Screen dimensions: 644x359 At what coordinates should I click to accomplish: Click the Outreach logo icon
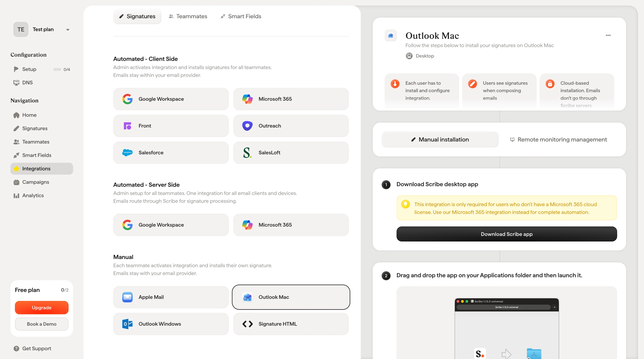point(247,126)
